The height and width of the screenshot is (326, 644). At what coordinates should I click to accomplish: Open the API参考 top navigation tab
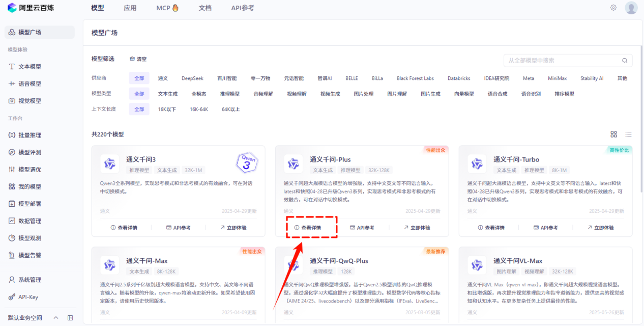coord(242,8)
